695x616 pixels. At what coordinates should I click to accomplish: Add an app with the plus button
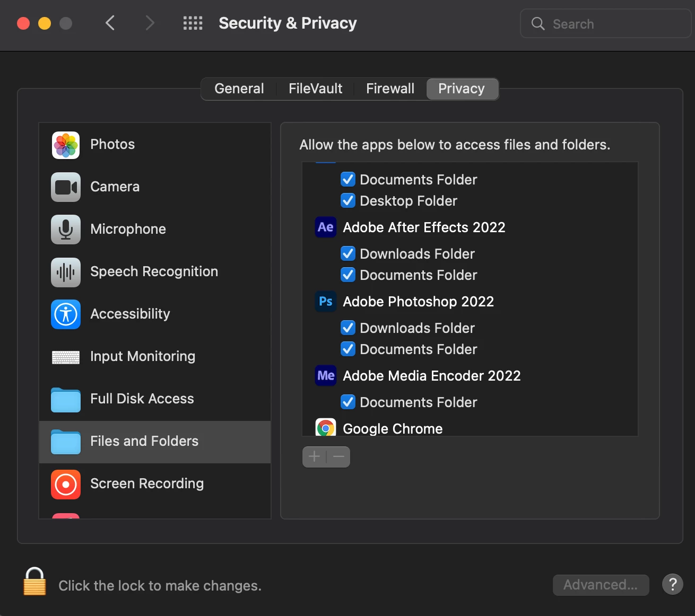(x=314, y=456)
